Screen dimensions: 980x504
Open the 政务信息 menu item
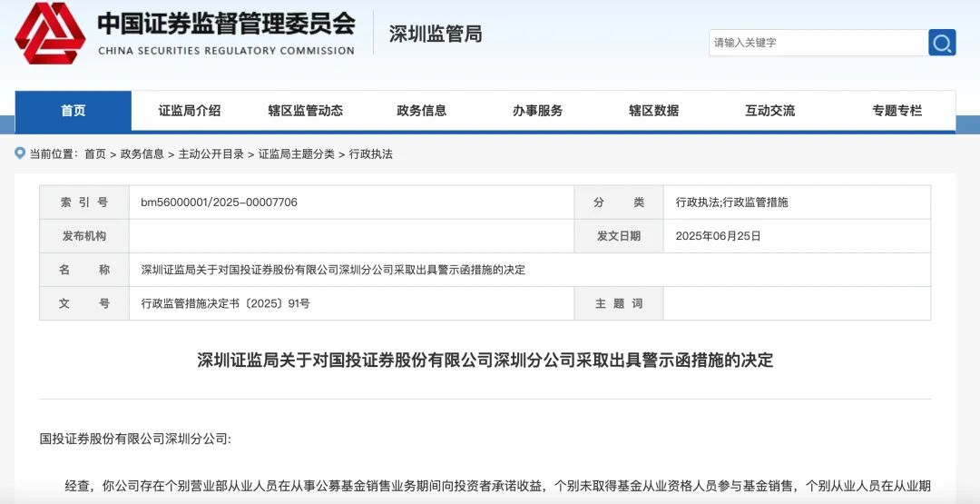click(422, 111)
